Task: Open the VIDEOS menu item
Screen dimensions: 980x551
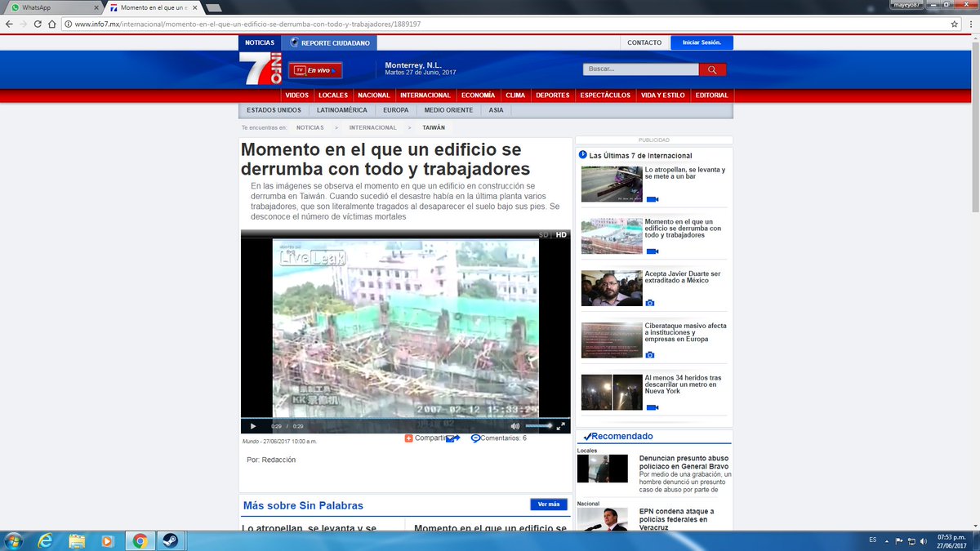Action: click(296, 96)
